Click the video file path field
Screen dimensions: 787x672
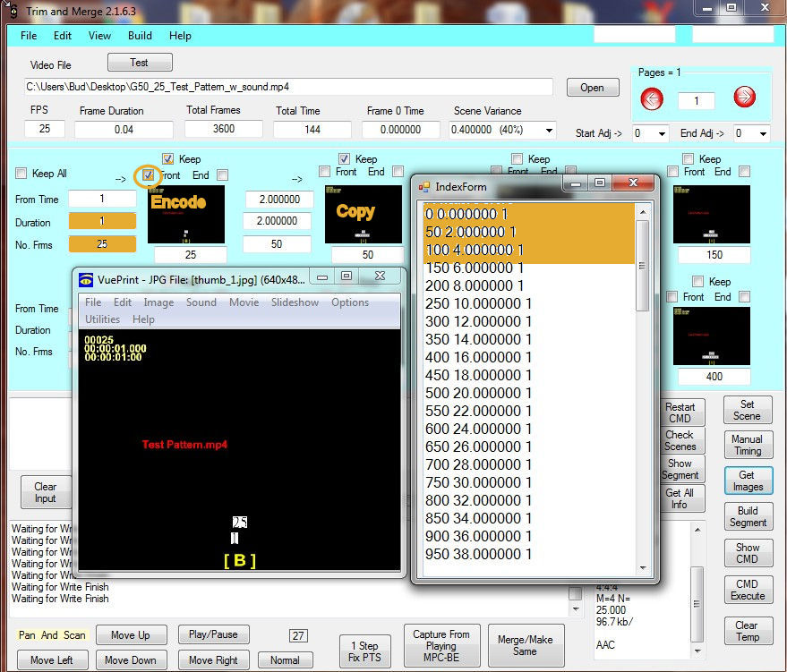(x=288, y=88)
